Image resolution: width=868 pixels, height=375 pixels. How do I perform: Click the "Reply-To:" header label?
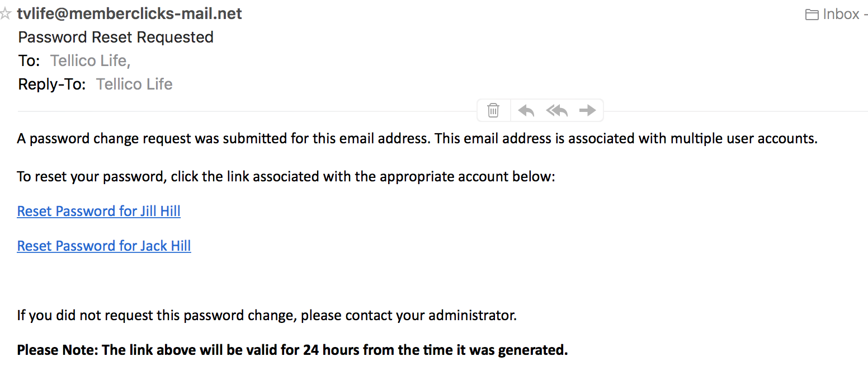pos(52,84)
